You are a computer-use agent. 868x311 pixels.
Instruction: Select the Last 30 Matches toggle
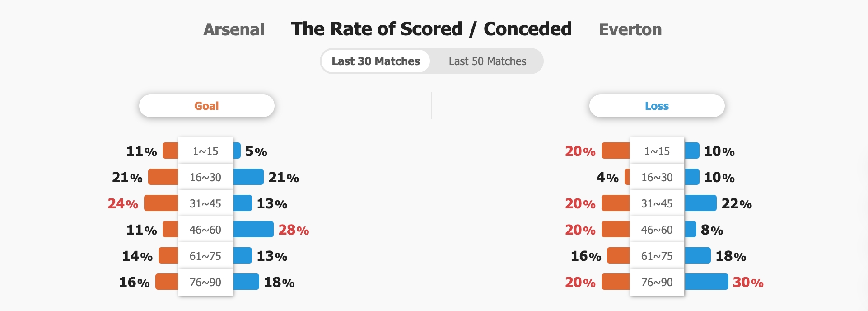coord(376,61)
